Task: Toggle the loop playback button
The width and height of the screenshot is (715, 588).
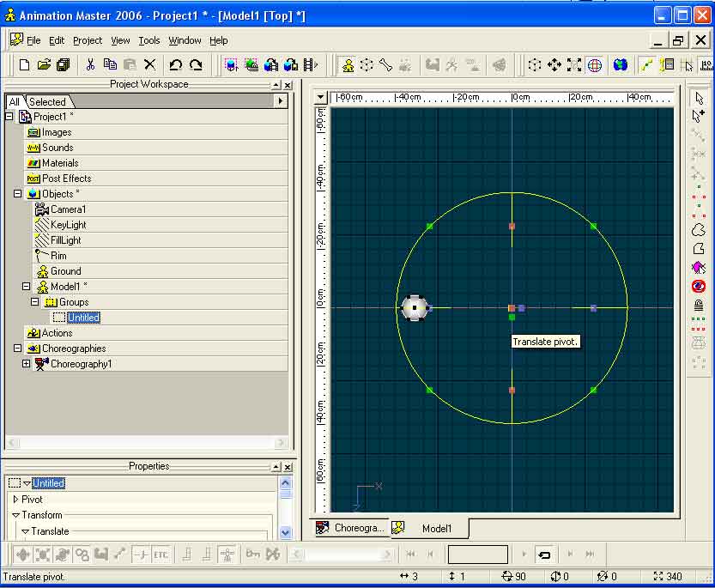Action: [544, 555]
